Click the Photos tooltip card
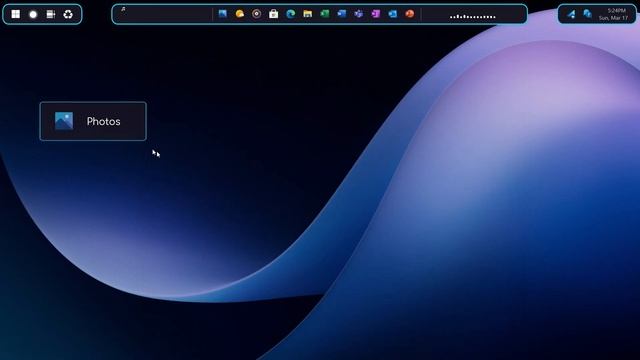 click(x=93, y=121)
